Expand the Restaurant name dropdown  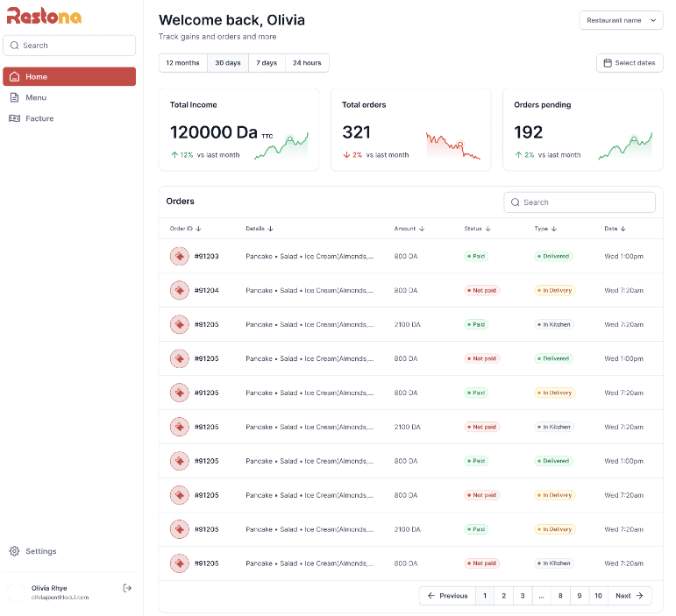click(621, 20)
